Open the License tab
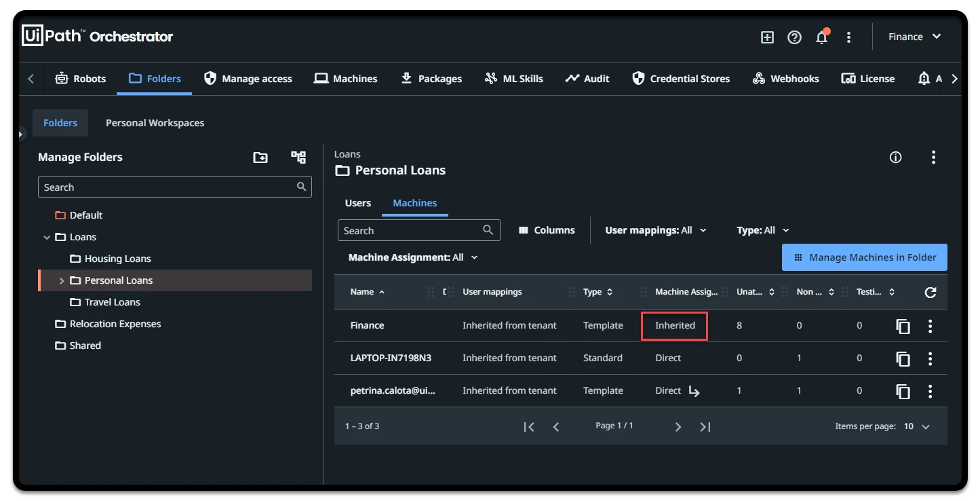Viewport: 980px width, 501px height. coord(868,79)
